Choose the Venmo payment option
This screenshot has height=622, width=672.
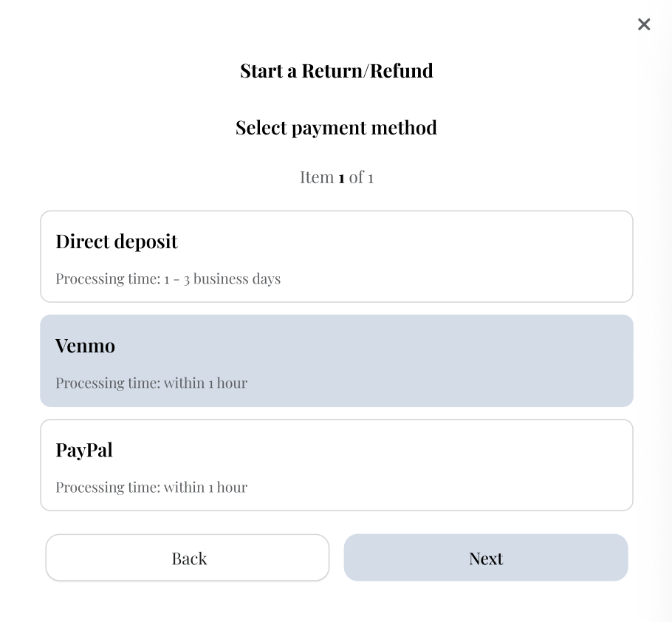coord(336,360)
